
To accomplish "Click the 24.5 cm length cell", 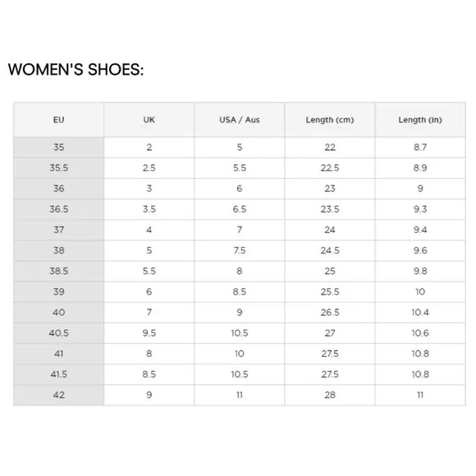I will 330,250.
